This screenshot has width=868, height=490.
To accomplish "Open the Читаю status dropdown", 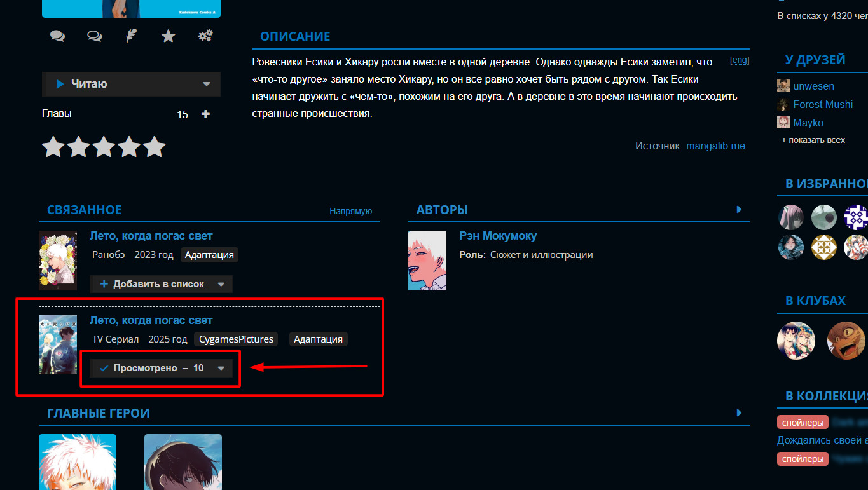I will point(206,84).
